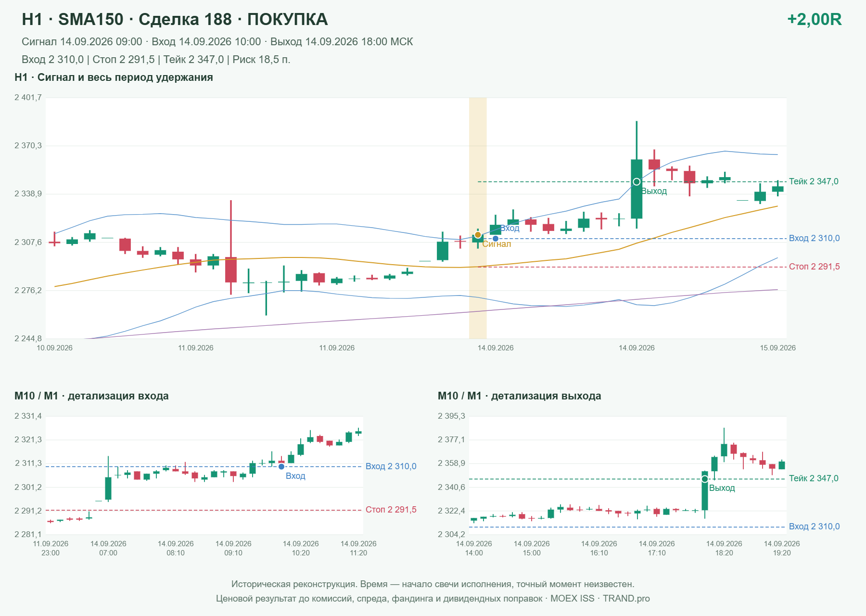Click the 18:20 time label on the exit detail chart

[724, 553]
